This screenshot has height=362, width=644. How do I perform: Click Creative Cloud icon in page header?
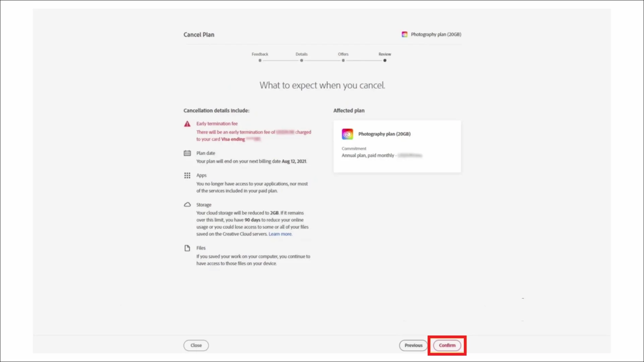click(x=405, y=35)
